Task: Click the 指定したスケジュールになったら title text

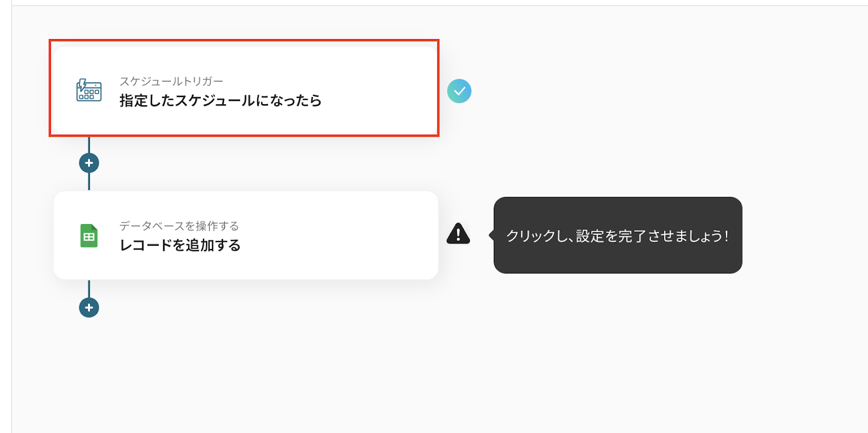Action: tap(220, 101)
